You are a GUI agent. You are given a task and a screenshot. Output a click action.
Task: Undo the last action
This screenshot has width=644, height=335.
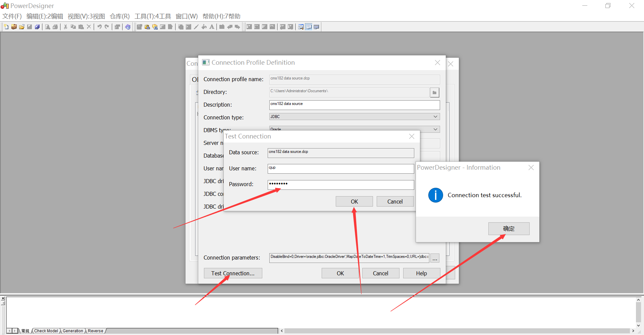coord(100,27)
